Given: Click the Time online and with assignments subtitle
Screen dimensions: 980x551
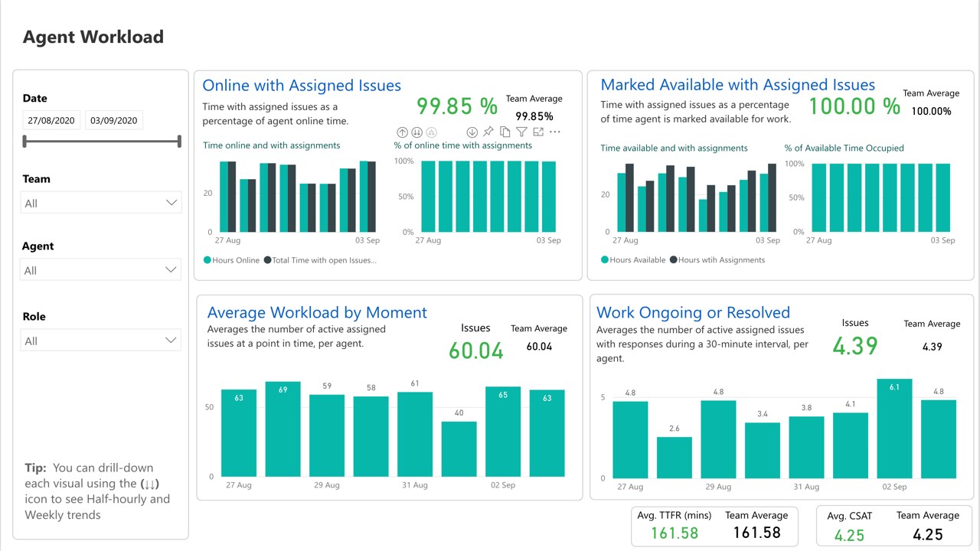Looking at the screenshot, I should 272,145.
